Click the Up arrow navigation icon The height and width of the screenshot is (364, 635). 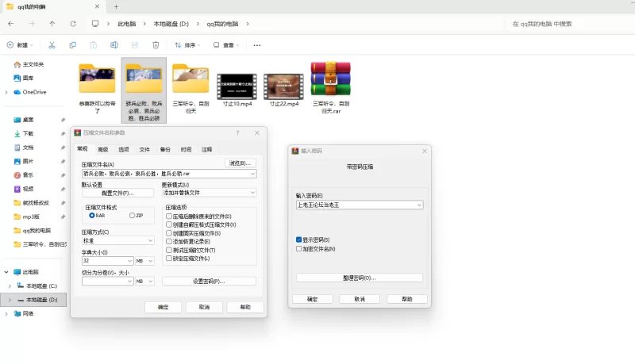click(52, 24)
